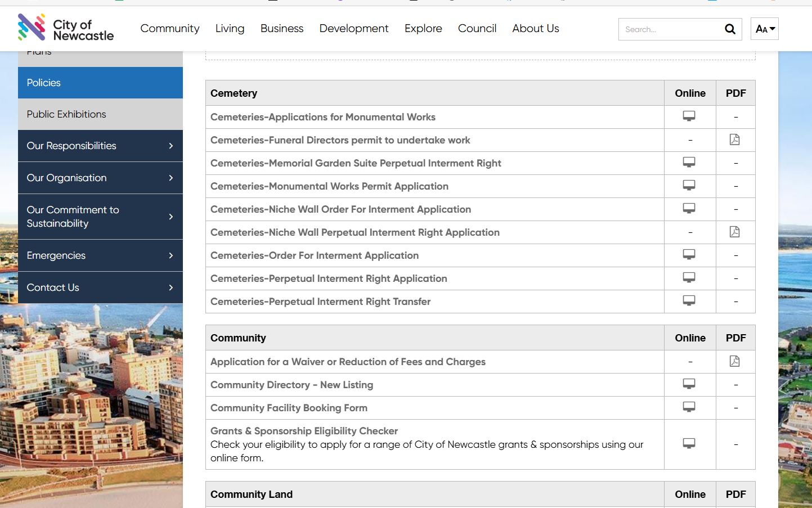Screen dimensions: 812x508
Task: Open the Development menu
Action: pos(354,28)
